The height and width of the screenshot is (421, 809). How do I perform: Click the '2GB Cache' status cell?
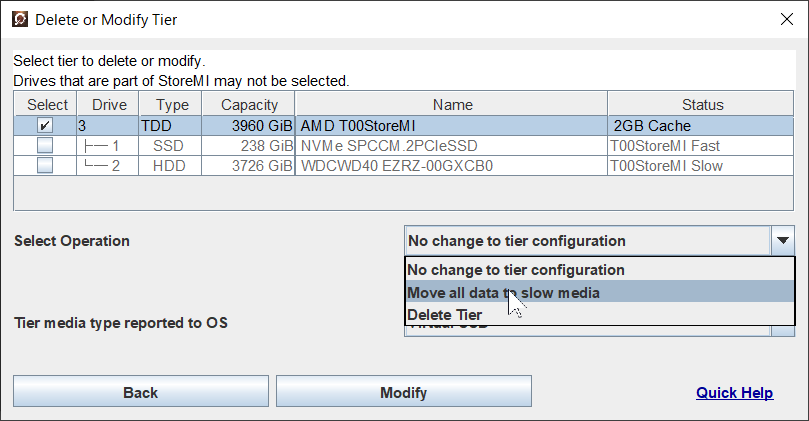pos(701,125)
